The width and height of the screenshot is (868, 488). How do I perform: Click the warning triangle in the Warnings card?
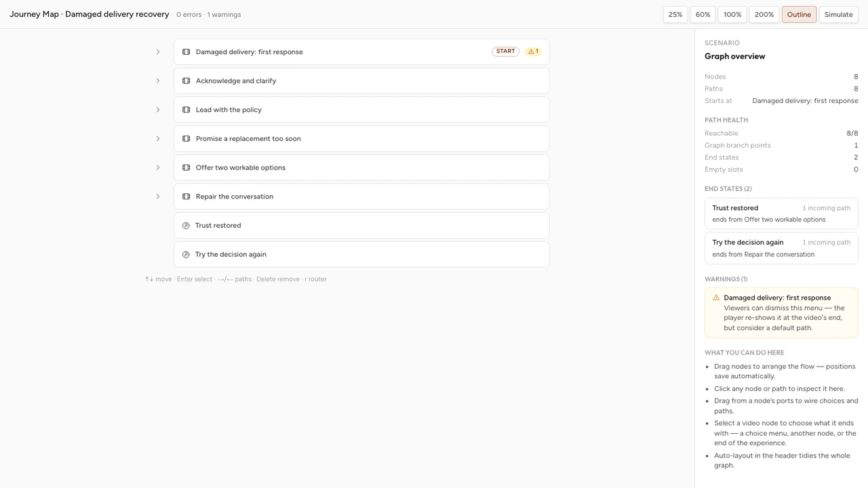coord(716,298)
